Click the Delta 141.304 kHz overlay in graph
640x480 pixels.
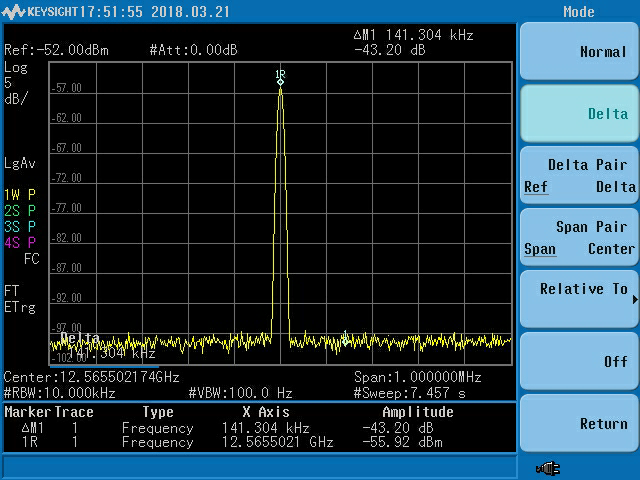click(108, 346)
